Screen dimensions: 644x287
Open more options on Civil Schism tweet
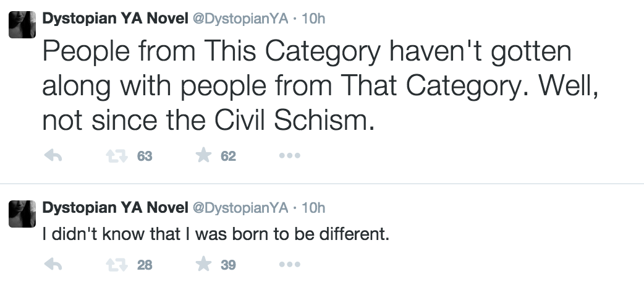(289, 156)
